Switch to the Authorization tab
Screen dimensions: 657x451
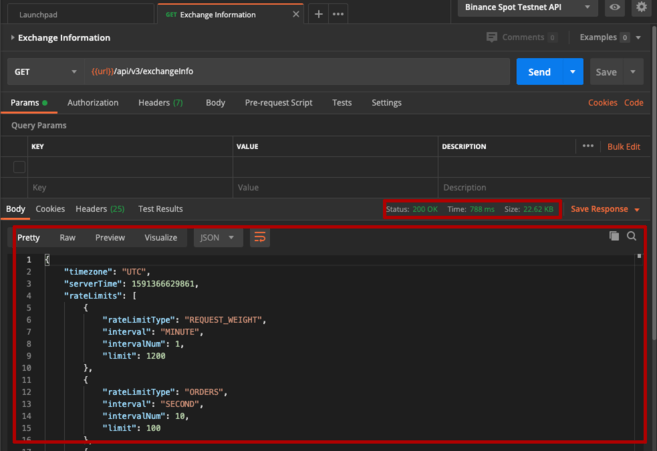(x=93, y=103)
